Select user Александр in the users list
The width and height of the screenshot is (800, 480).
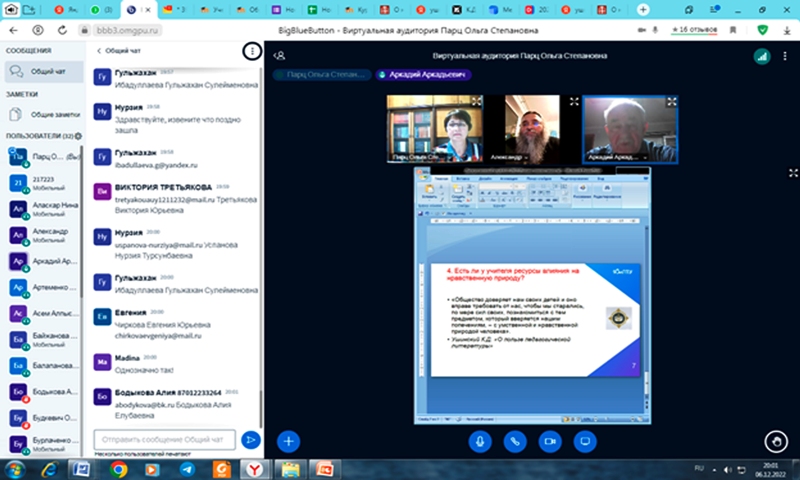44,235
